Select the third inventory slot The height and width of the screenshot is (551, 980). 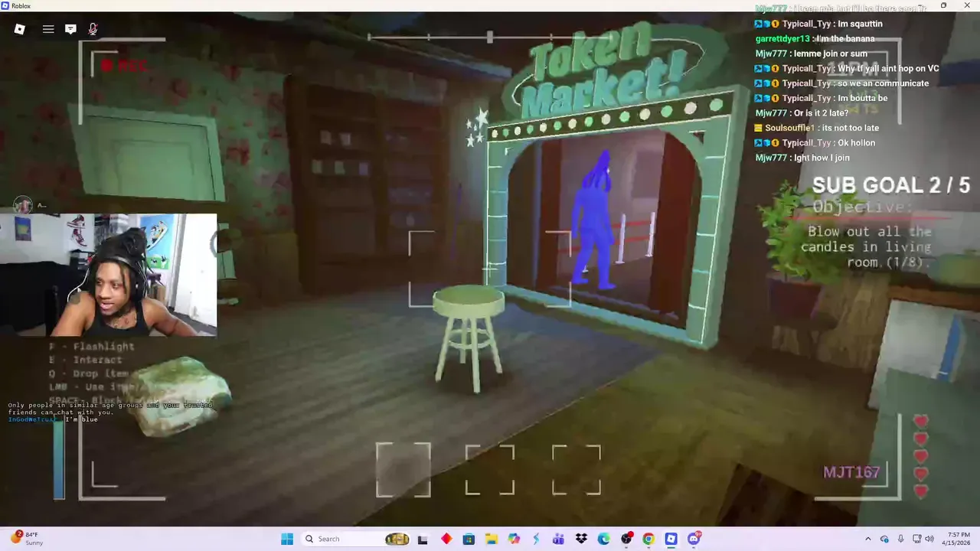577,469
